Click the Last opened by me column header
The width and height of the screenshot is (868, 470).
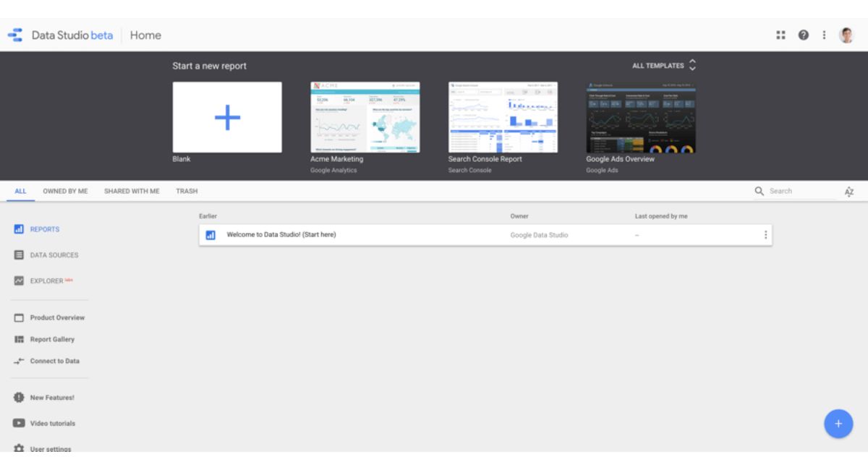(x=661, y=216)
